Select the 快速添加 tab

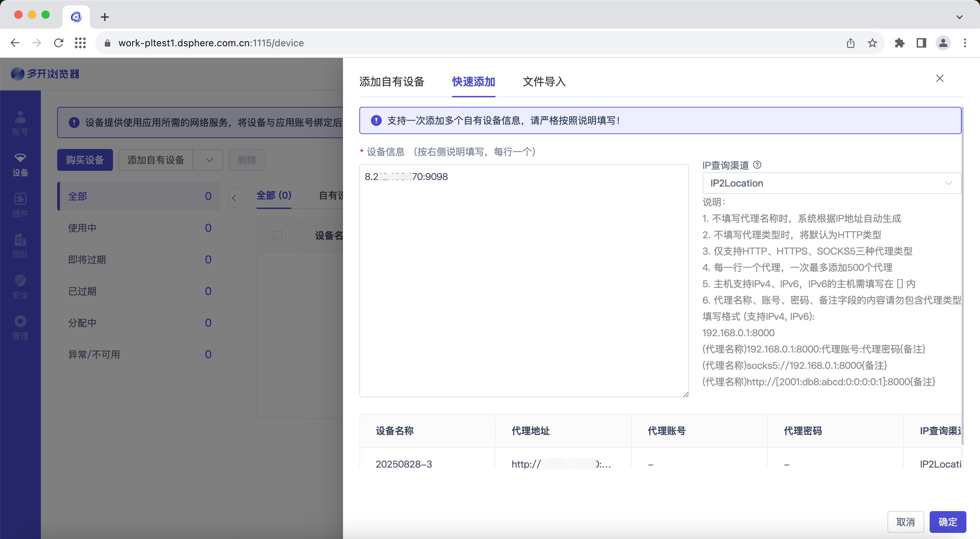(473, 81)
